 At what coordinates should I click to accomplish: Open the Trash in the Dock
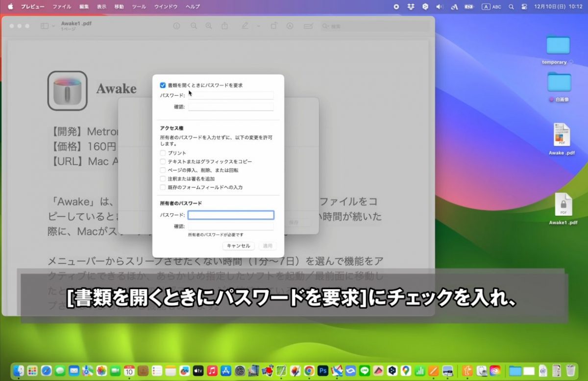570,371
